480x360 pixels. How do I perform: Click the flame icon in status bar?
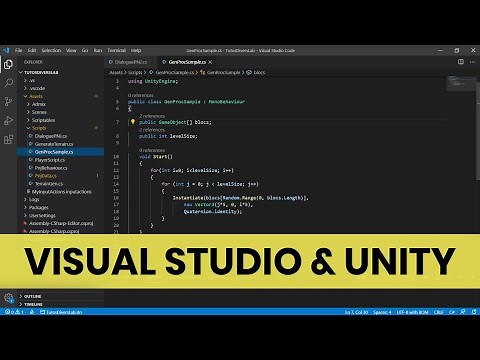pyautogui.click(x=32, y=312)
